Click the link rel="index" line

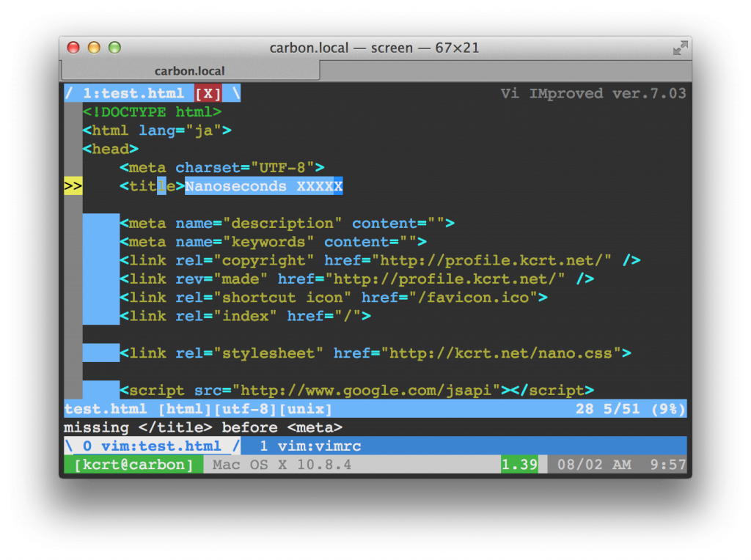point(246,316)
